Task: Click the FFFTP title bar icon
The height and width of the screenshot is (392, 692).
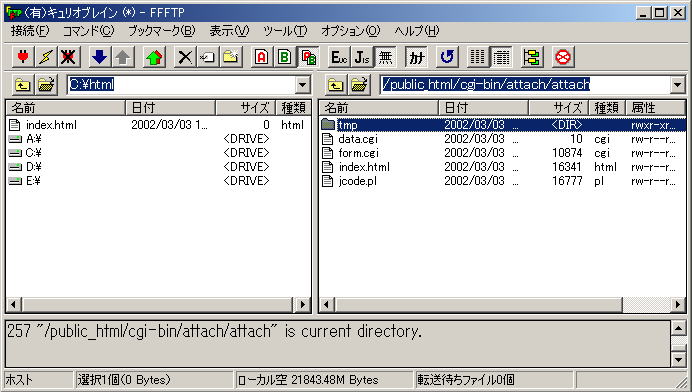Action: [x=13, y=12]
